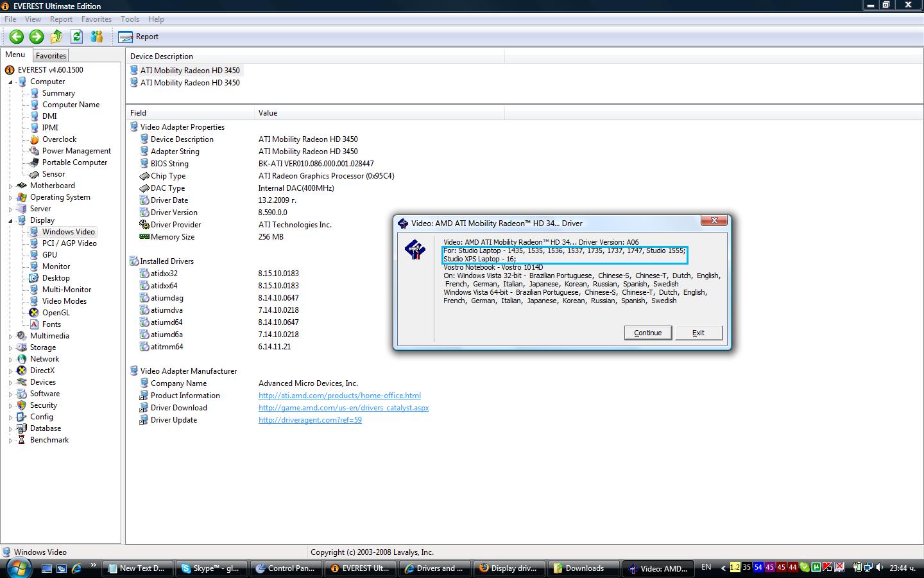Image resolution: width=924 pixels, height=578 pixels.
Task: Click the Field column header
Action: (x=190, y=113)
